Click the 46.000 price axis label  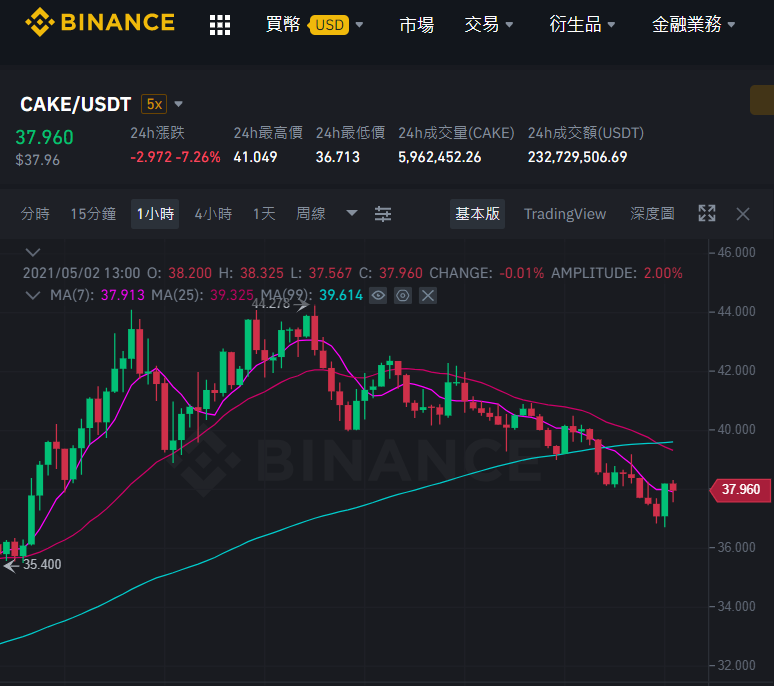[x=736, y=252]
